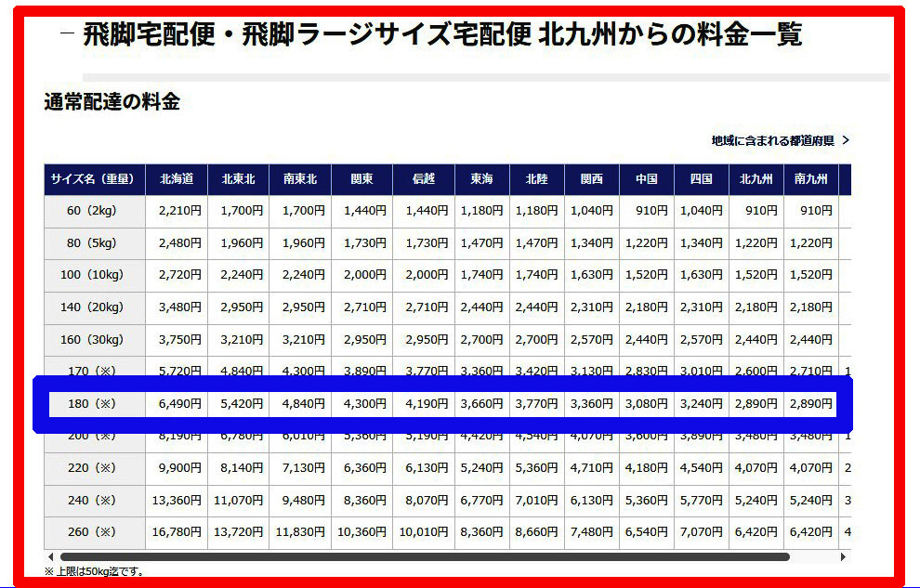Click the 4,190円 信越 cell in 180 row
Viewport: 920px width, 588px height.
pos(424,404)
